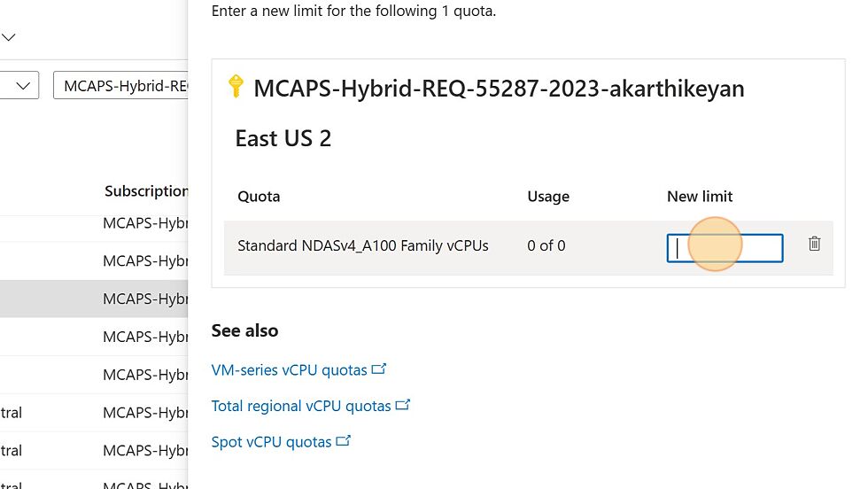Screen dimensions: 868x489
Task: Click external link icon beside VM-series vCPU quotas
Action: [x=379, y=369]
